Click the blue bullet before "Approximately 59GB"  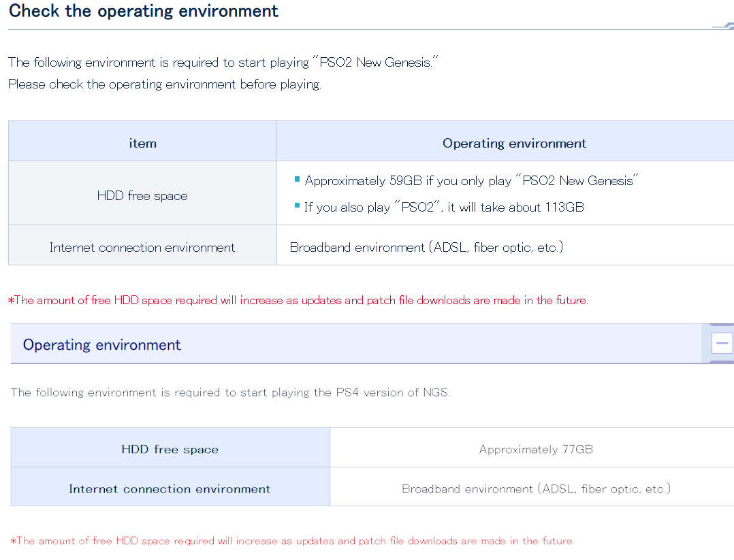[297, 180]
